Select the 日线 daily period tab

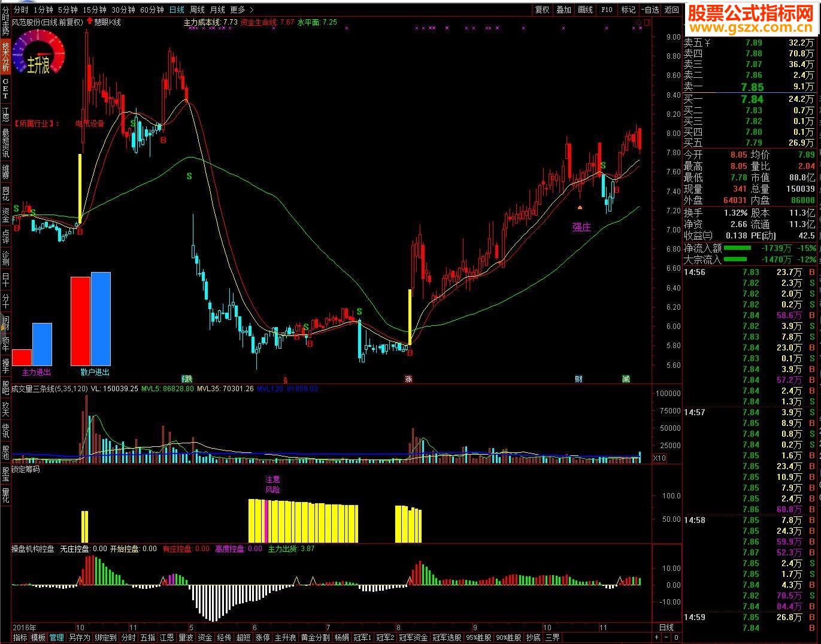[x=177, y=10]
